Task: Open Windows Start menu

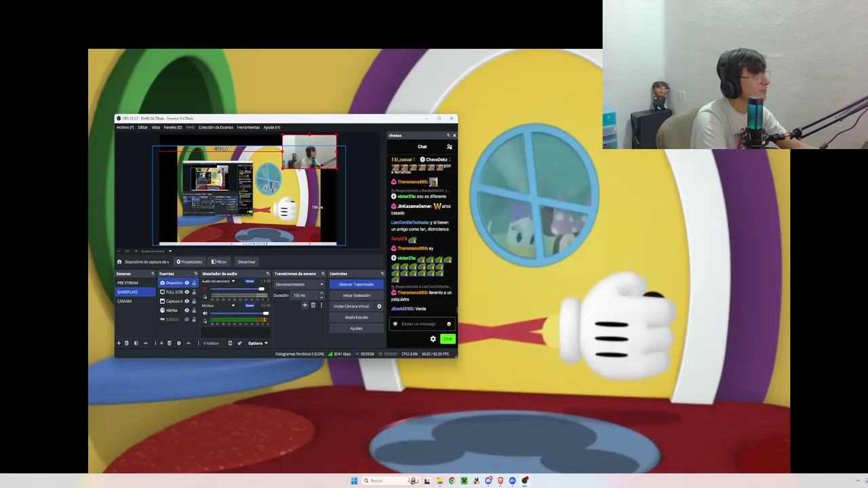Action: 354,481
